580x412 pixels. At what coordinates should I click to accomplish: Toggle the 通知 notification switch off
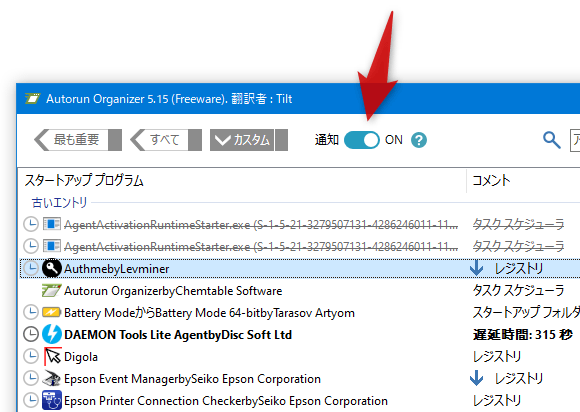(361, 140)
